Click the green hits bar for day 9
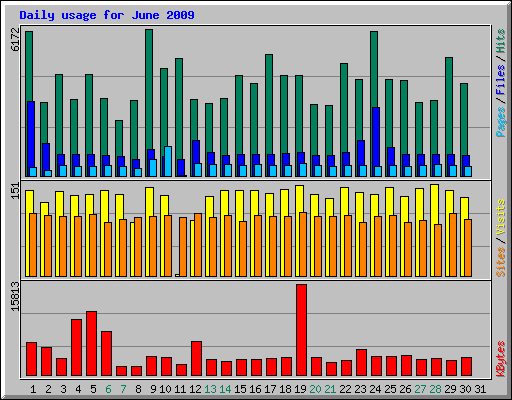Screen dimensions: 512x400 coord(149,89)
